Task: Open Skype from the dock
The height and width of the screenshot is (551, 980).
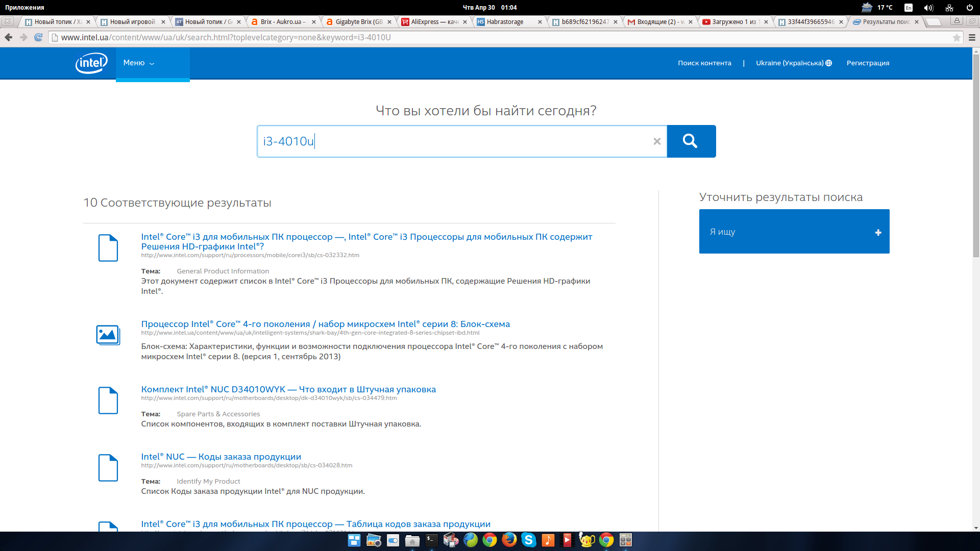Action: (529, 540)
